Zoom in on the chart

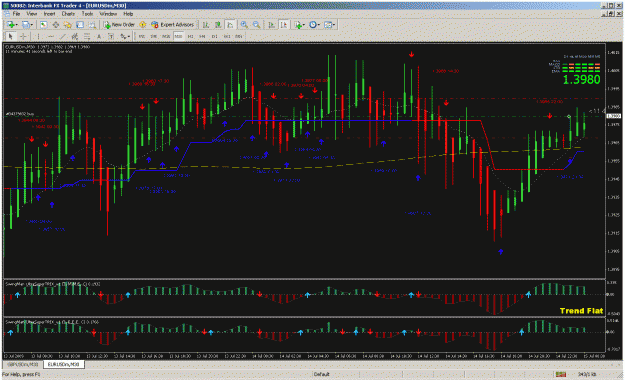pyautogui.click(x=244, y=25)
